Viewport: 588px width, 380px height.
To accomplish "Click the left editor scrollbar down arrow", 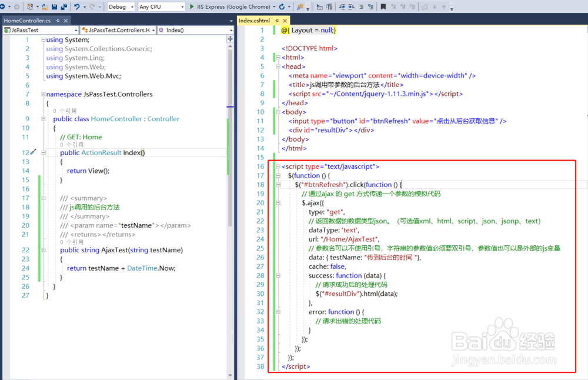I will click(230, 375).
